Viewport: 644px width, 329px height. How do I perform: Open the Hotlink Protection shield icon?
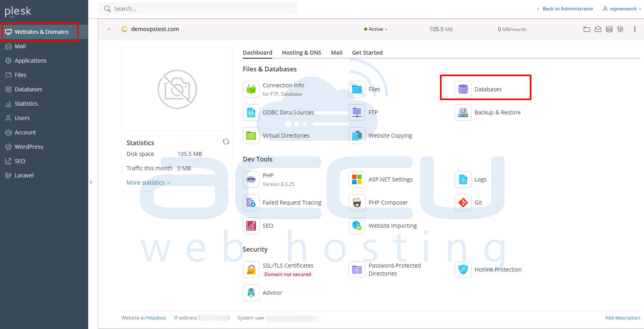tap(463, 270)
